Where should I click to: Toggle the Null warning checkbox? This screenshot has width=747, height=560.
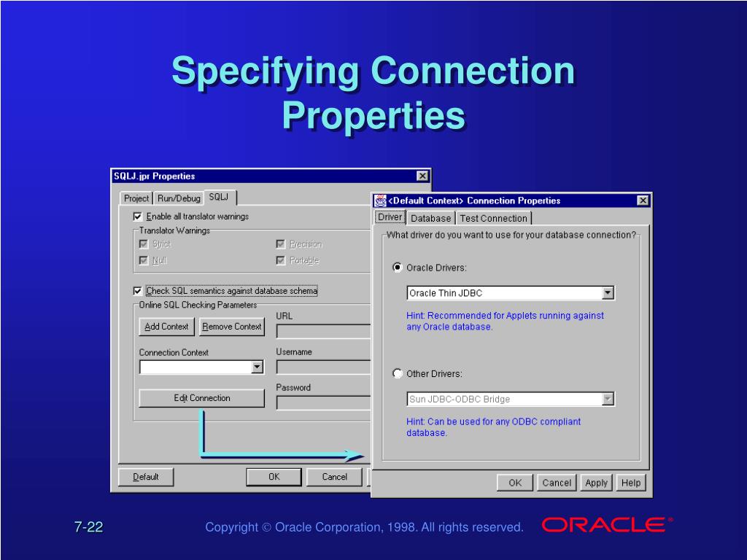pos(144,260)
